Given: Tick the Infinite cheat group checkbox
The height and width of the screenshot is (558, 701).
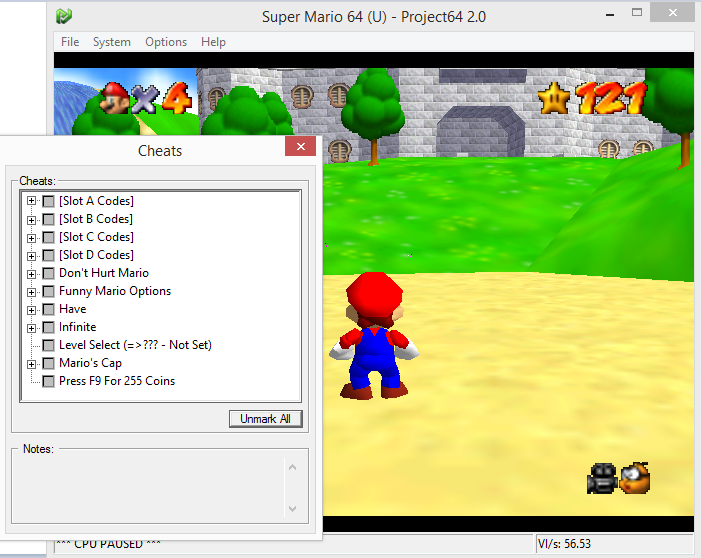Looking at the screenshot, I should (48, 327).
